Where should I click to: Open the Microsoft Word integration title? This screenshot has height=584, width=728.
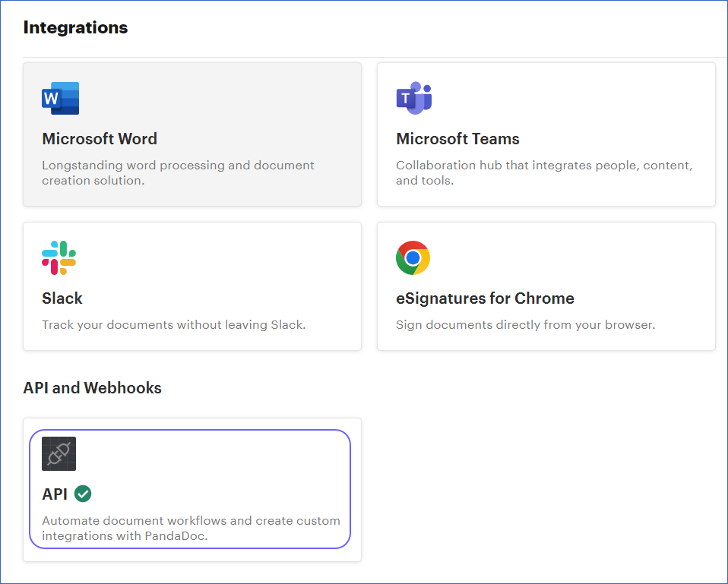click(100, 139)
